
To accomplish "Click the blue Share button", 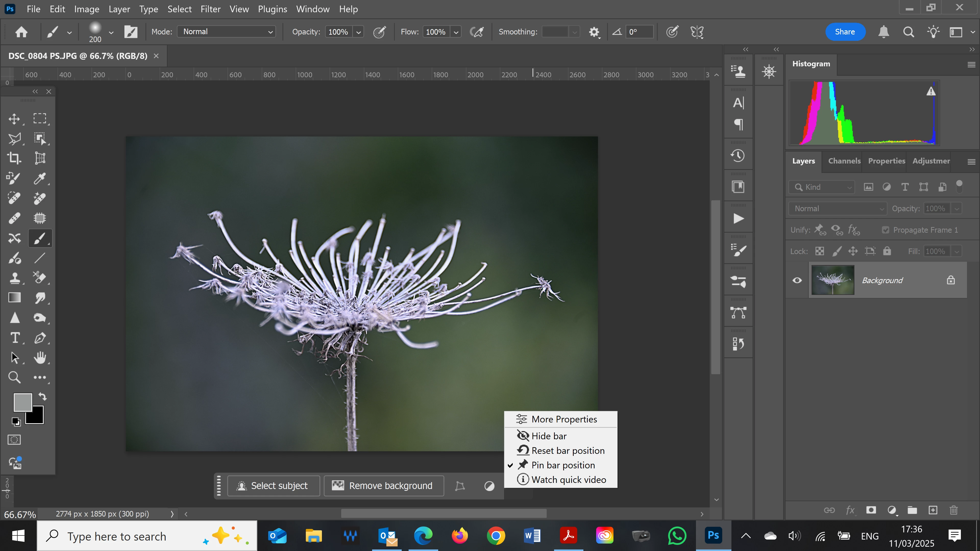I will pyautogui.click(x=845, y=32).
